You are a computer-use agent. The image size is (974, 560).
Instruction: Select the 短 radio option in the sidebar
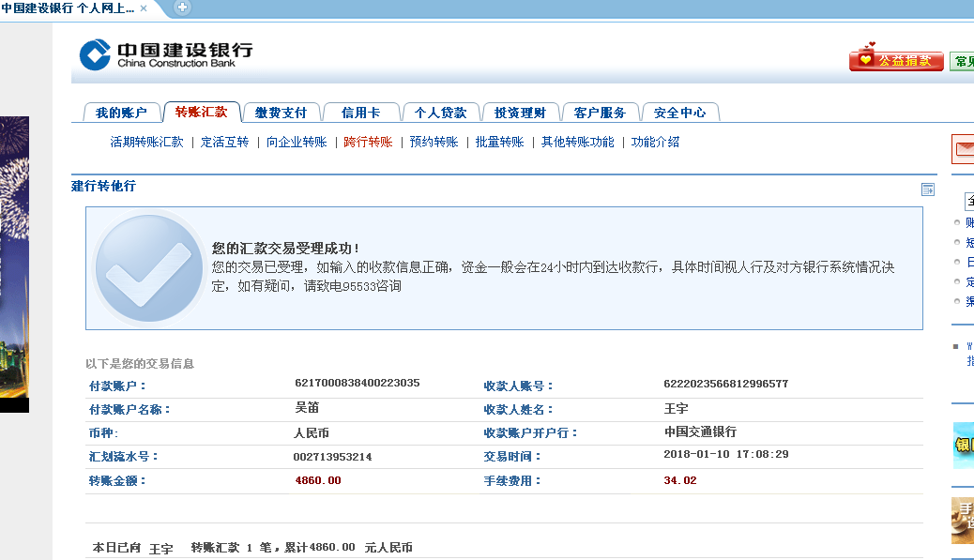click(x=956, y=242)
